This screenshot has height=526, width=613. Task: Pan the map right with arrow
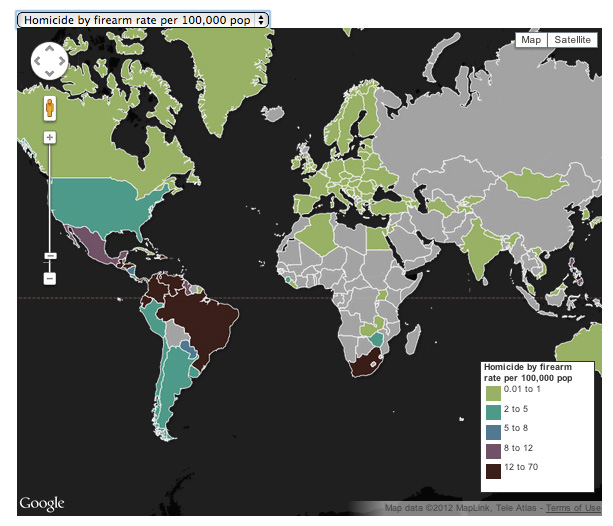(61, 61)
